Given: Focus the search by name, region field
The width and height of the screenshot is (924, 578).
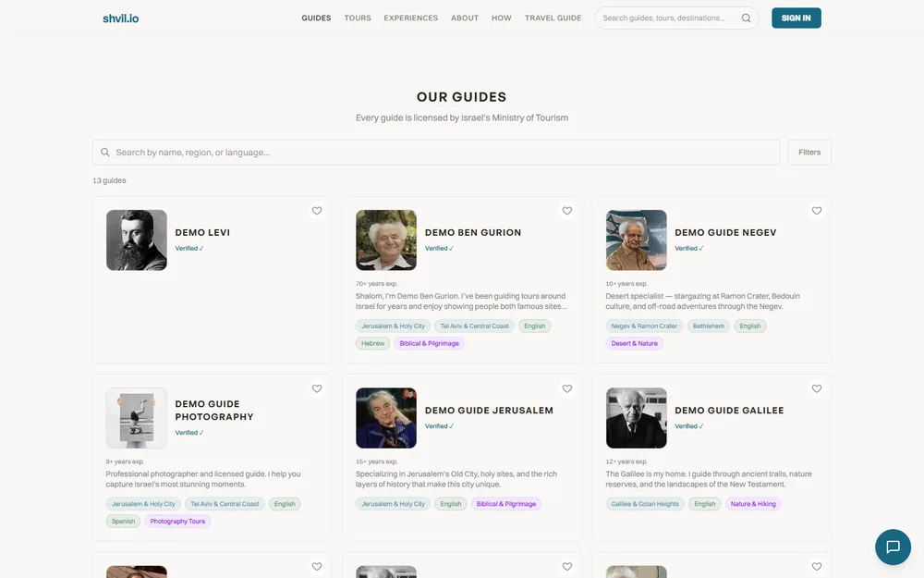Looking at the screenshot, I should click(436, 153).
